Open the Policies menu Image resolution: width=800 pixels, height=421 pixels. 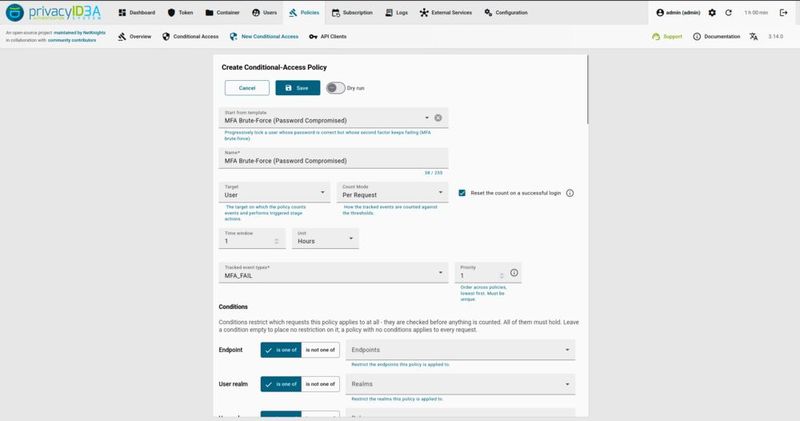click(304, 13)
